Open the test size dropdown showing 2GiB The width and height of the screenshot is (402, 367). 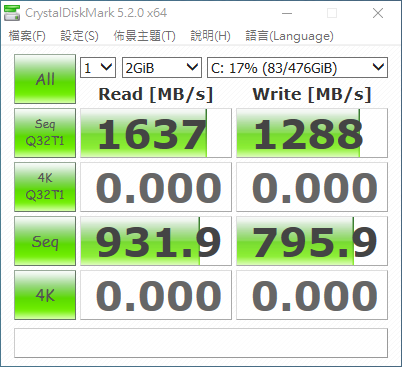tap(162, 68)
